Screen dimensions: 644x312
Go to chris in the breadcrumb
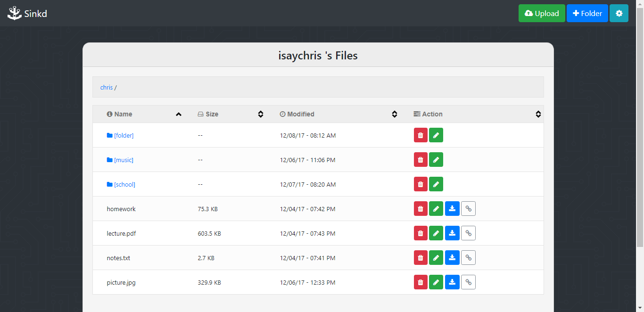click(107, 87)
